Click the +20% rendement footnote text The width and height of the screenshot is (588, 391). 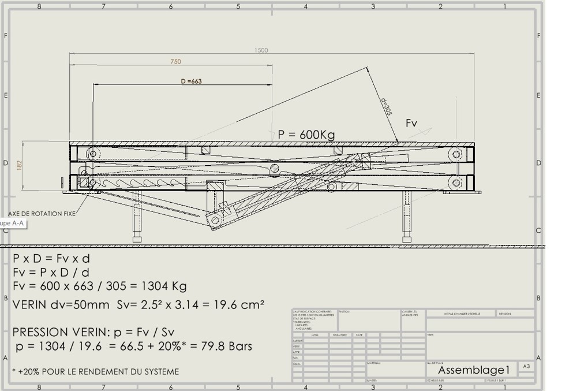click(96, 372)
